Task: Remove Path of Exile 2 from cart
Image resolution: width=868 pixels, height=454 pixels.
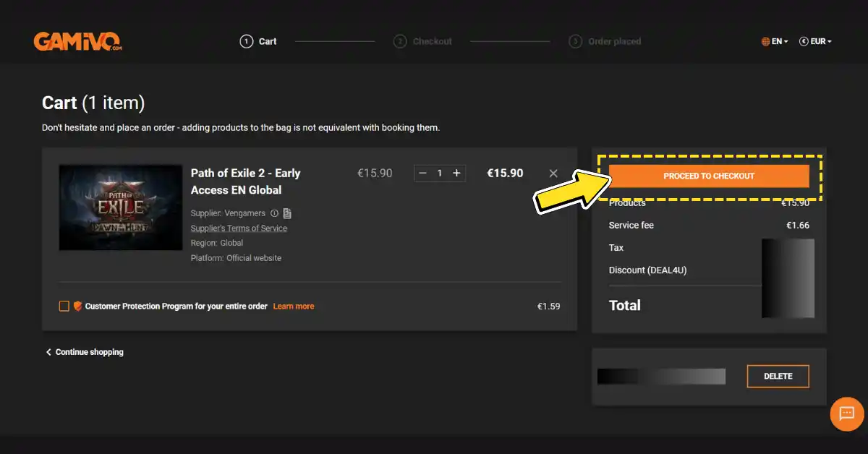Action: click(x=553, y=174)
